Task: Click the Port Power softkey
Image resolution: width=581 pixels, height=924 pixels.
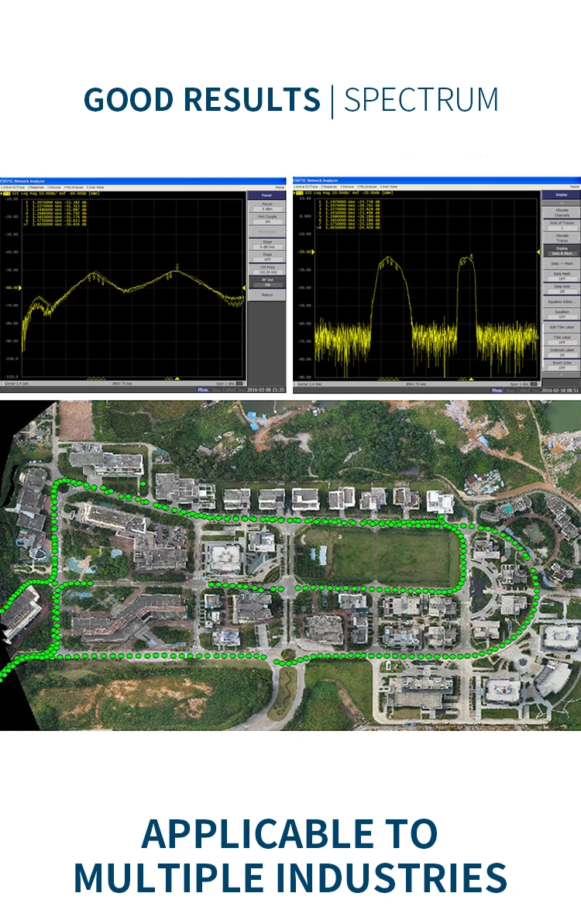Action: [x=267, y=232]
